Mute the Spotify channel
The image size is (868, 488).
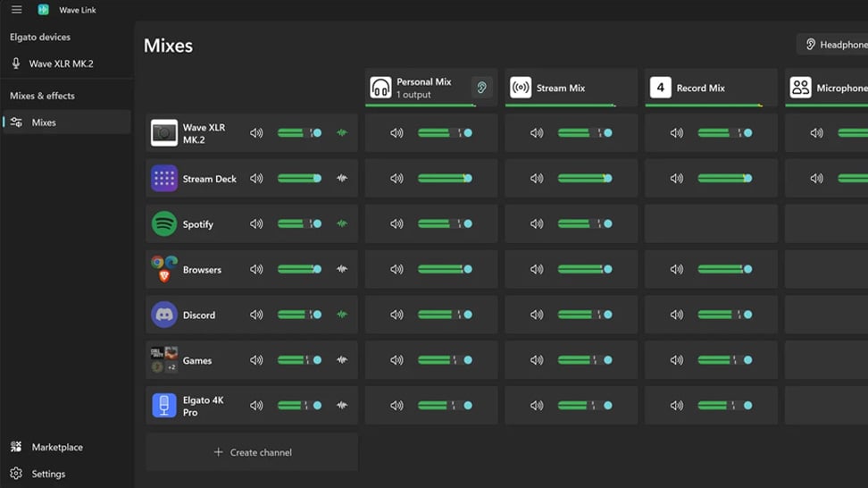pyautogui.click(x=256, y=223)
